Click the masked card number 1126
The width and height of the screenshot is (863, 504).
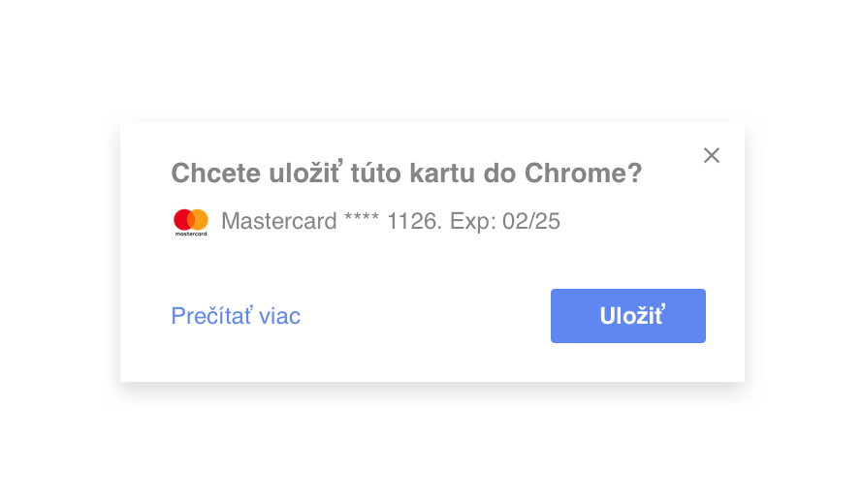pyautogui.click(x=413, y=222)
